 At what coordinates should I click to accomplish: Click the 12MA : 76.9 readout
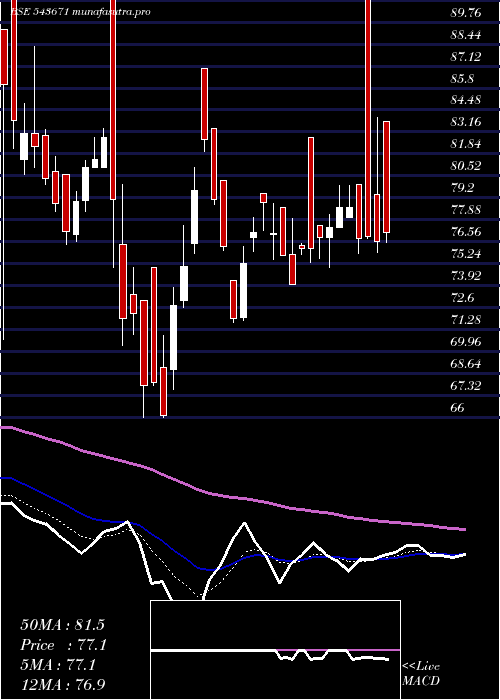point(63,684)
